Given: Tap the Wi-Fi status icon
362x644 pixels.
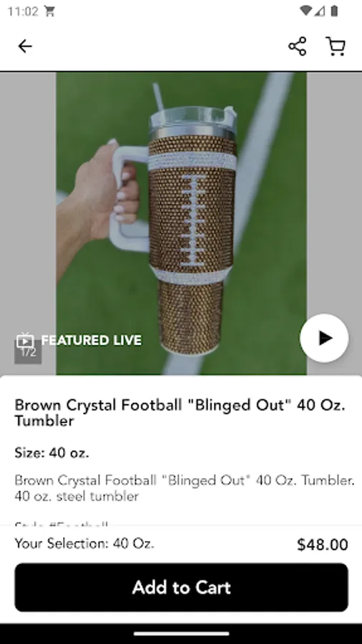Looking at the screenshot, I should click(x=305, y=11).
